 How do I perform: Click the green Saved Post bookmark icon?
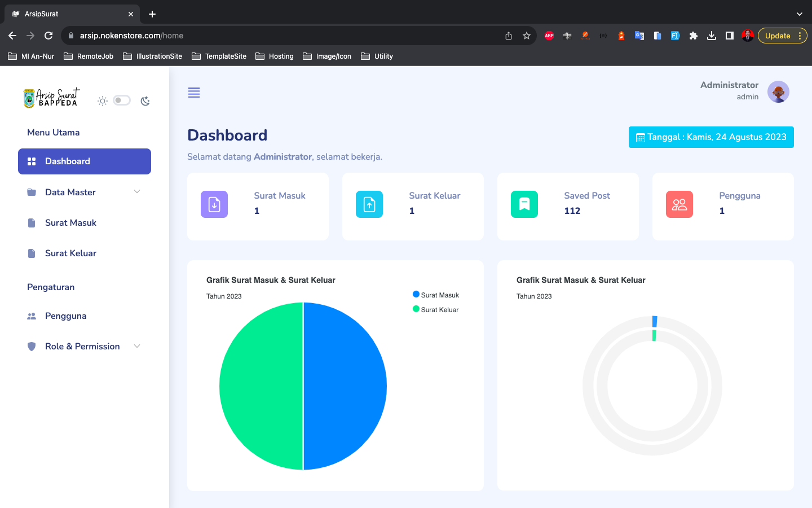524,204
